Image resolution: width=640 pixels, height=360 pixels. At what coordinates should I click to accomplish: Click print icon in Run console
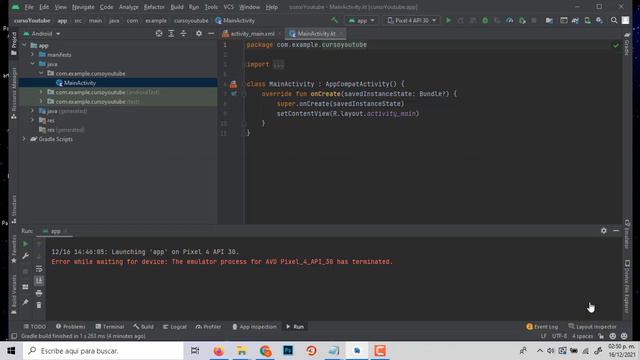coord(39,293)
